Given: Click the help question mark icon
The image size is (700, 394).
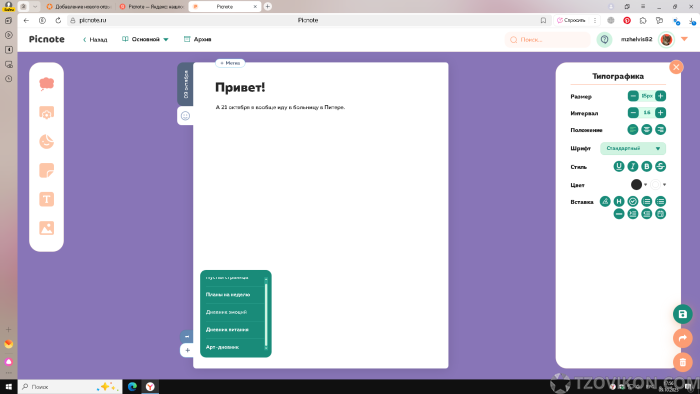Looking at the screenshot, I should tap(604, 40).
